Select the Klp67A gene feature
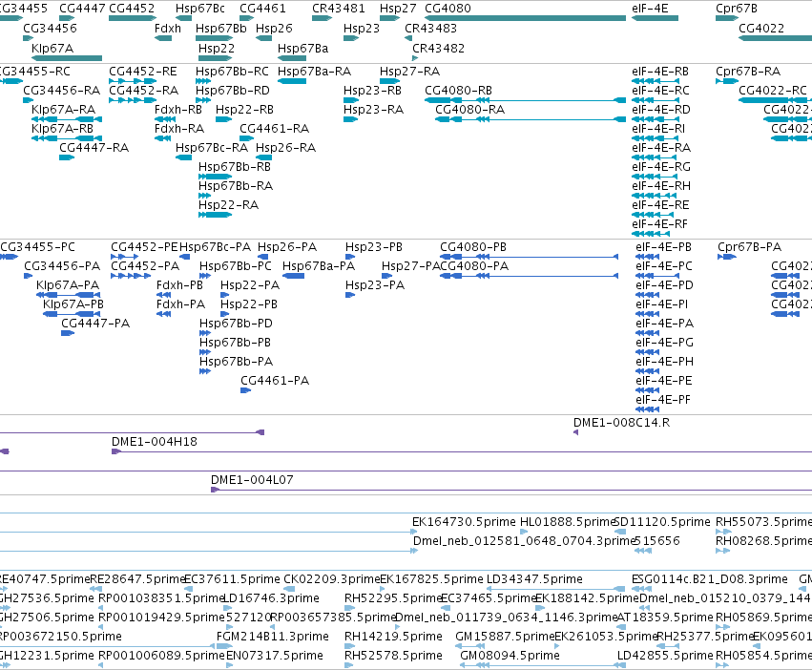The image size is (812, 670). pos(67,58)
